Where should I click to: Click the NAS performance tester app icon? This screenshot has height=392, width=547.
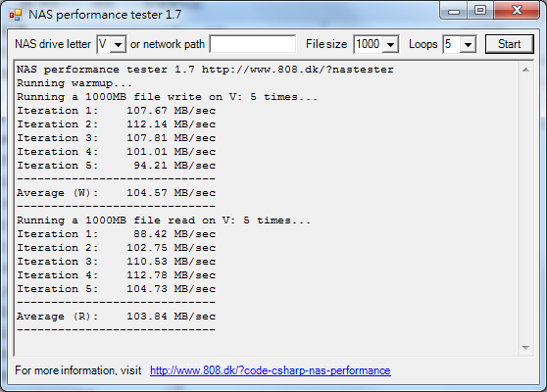coord(16,15)
